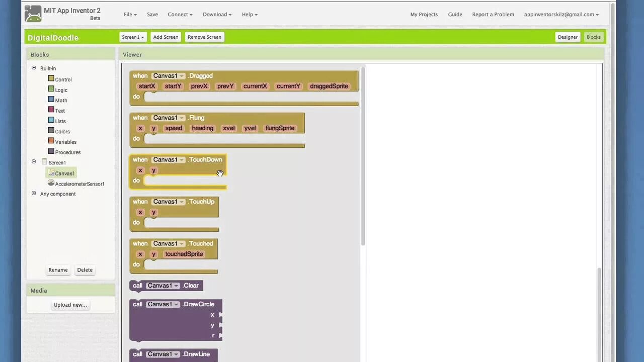Click the Save menu item

152,15
